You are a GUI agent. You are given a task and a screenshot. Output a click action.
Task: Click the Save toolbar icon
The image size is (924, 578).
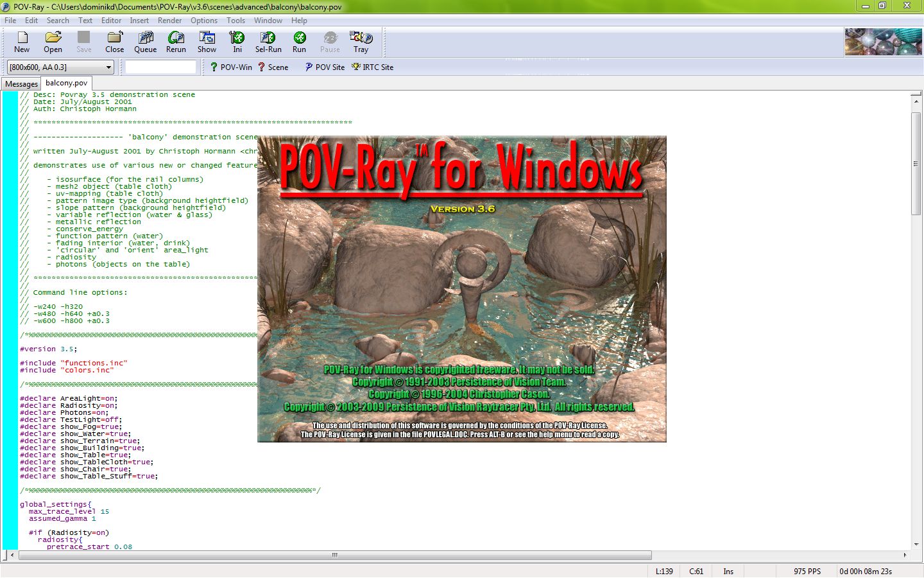84,42
